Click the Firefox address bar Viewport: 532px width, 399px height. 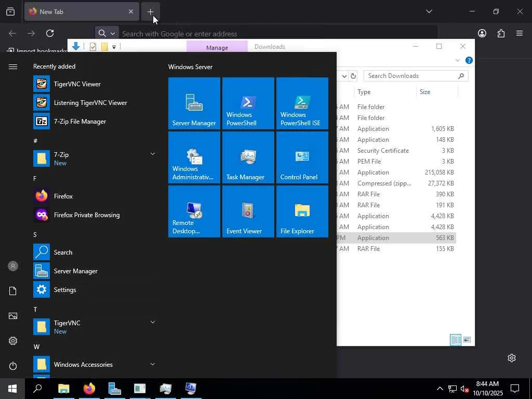tap(277, 34)
